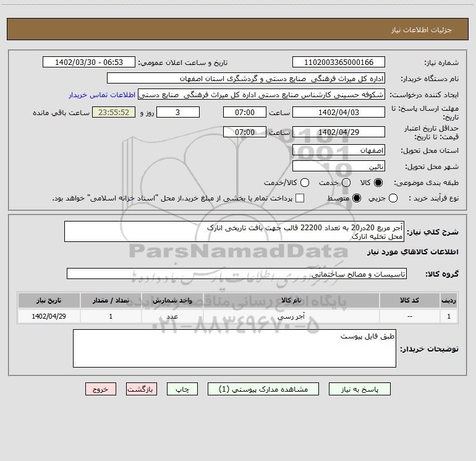
Task: Click page header جزئیات اطلاعات نیاز
Action: [422, 30]
